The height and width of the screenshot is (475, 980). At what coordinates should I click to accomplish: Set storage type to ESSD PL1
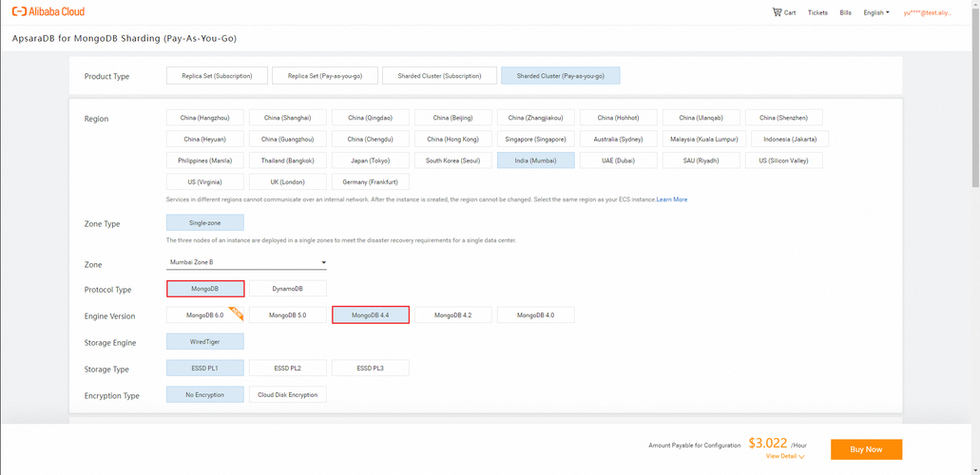pyautogui.click(x=205, y=369)
